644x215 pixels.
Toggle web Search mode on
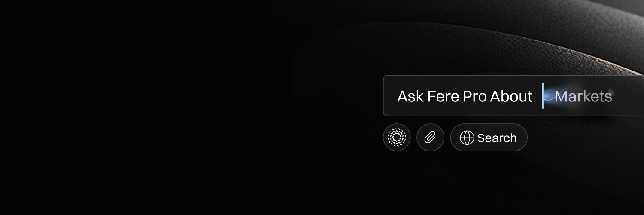(489, 138)
